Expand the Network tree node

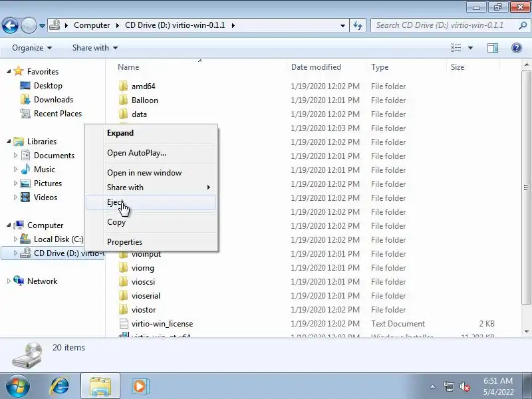(x=9, y=281)
